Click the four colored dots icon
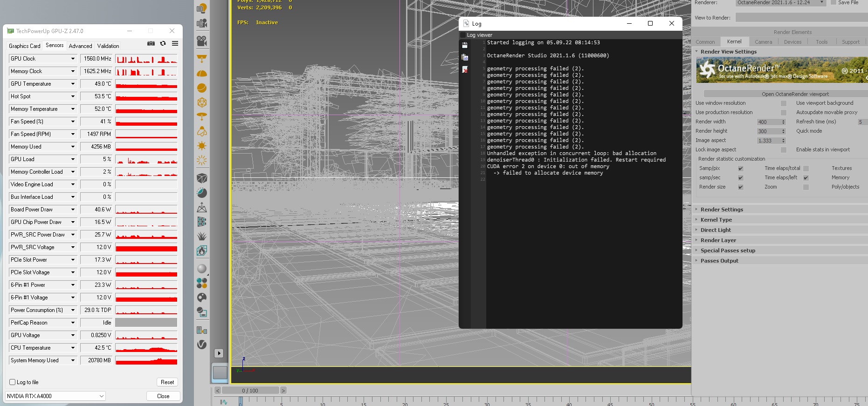 (202, 283)
